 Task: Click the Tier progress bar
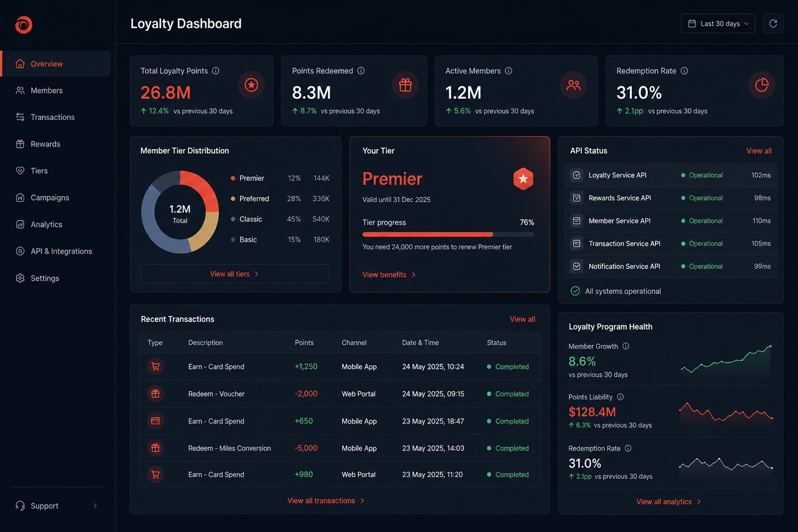click(x=448, y=235)
